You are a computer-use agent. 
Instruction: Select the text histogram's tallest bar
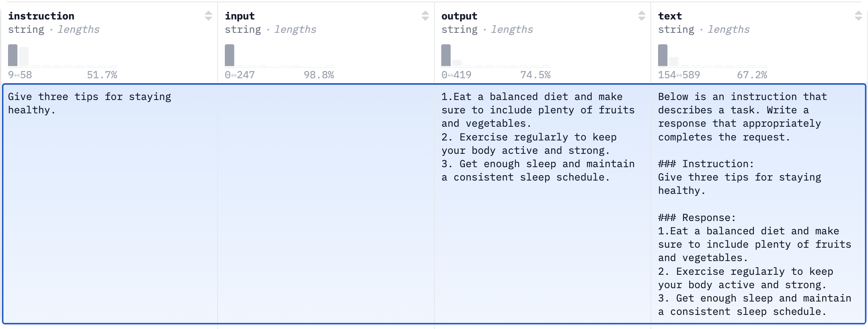(663, 55)
